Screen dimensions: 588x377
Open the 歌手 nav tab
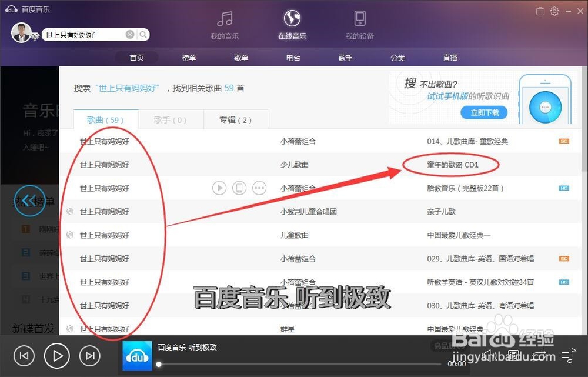coord(345,58)
